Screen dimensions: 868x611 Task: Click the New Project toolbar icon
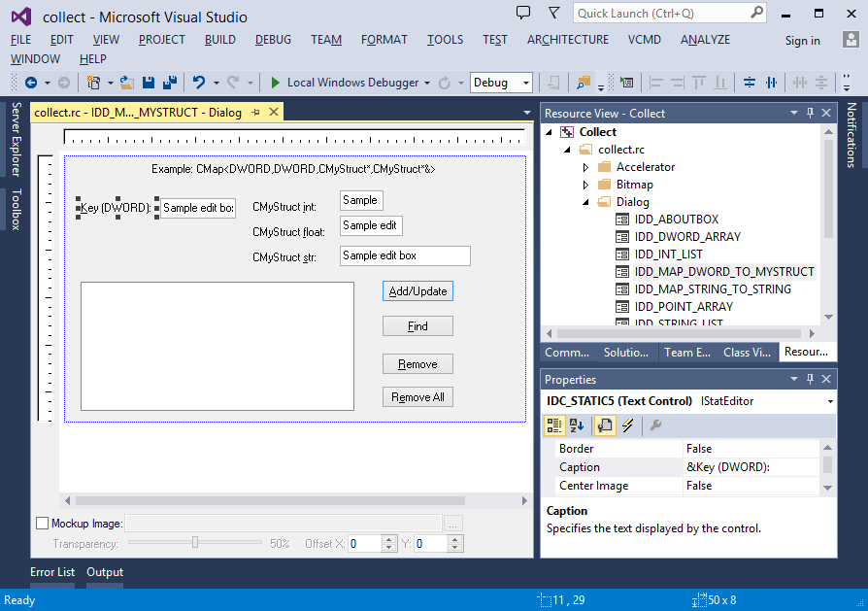click(94, 82)
